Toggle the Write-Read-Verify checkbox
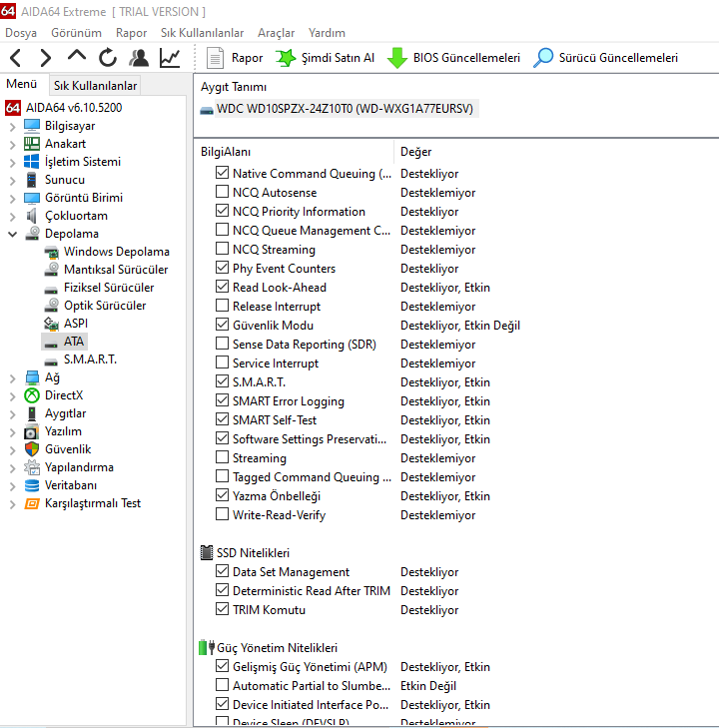This screenshot has width=719, height=728. (x=222, y=514)
